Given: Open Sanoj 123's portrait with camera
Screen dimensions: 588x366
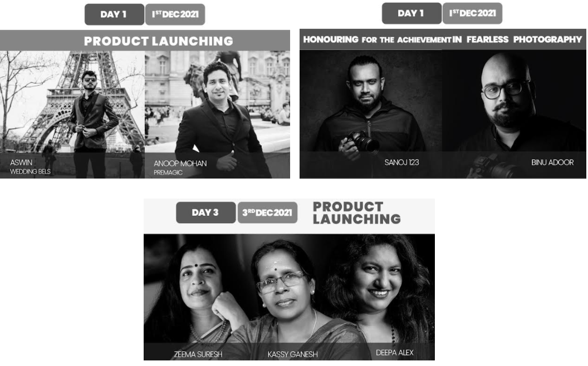Looking at the screenshot, I should tap(371, 114).
